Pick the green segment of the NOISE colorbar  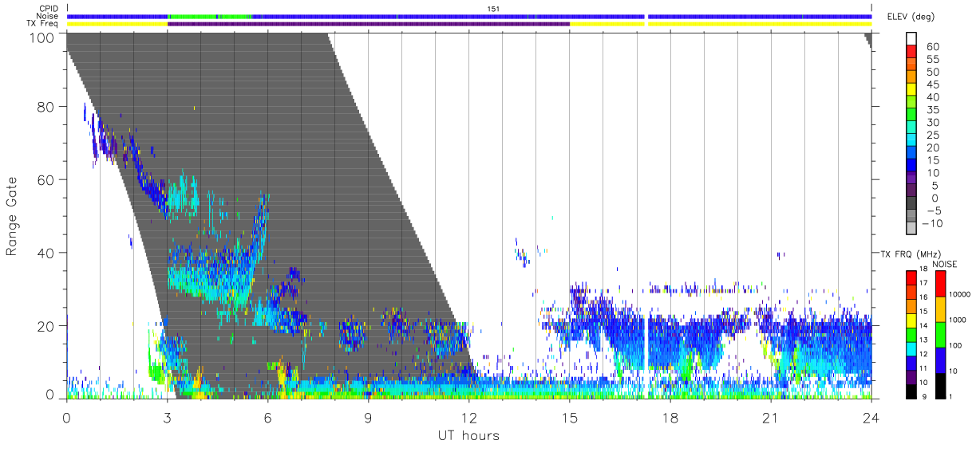pyautogui.click(x=939, y=334)
